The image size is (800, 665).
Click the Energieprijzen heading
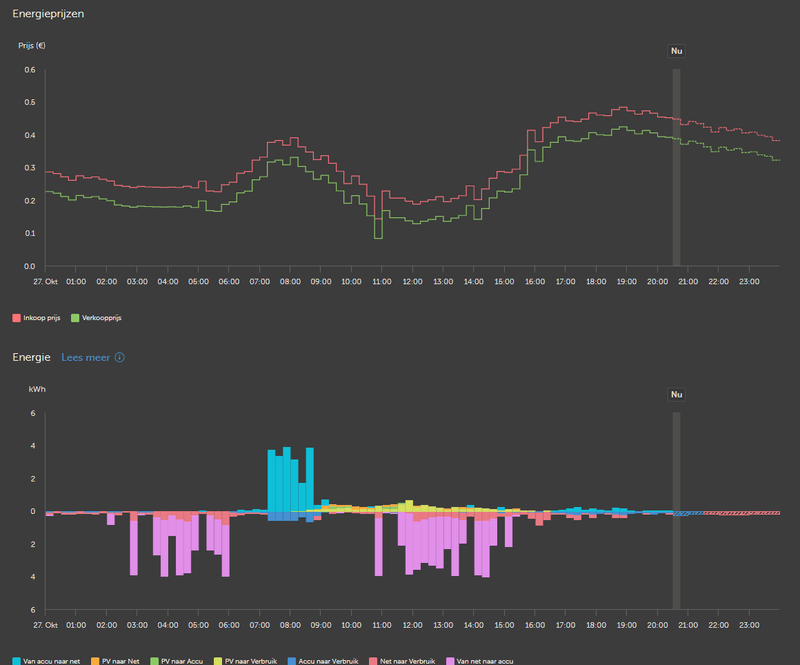(48, 14)
